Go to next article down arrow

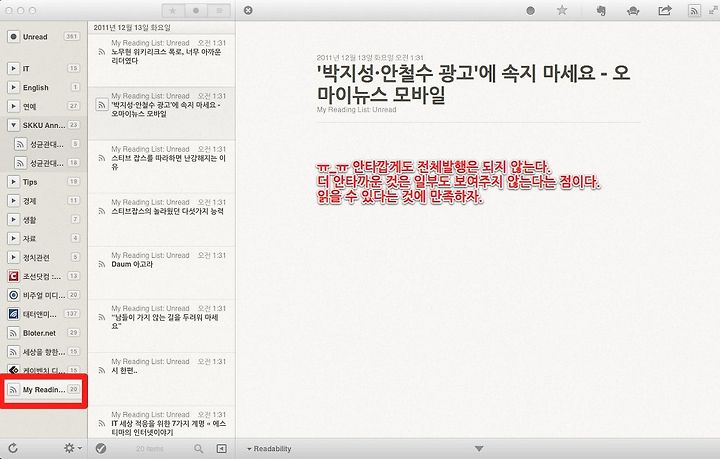click(x=478, y=448)
